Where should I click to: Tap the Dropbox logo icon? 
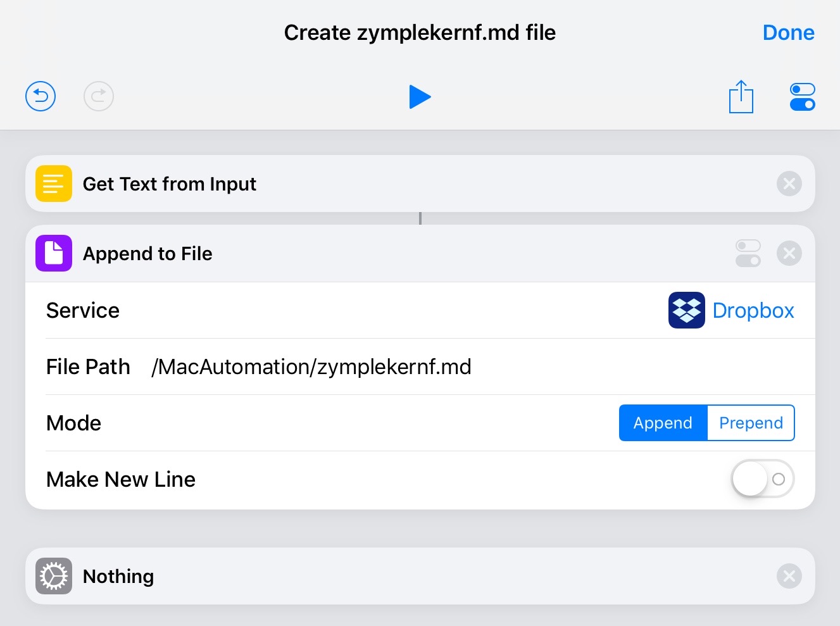687,310
